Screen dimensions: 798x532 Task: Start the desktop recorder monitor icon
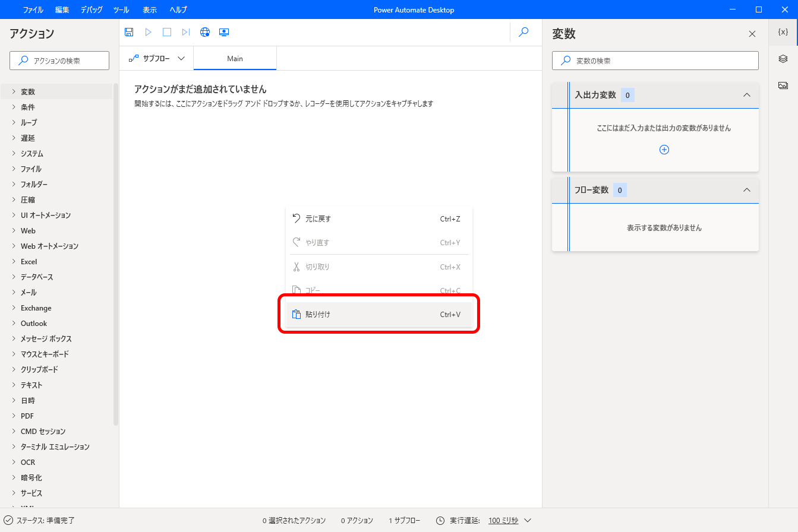tap(224, 32)
